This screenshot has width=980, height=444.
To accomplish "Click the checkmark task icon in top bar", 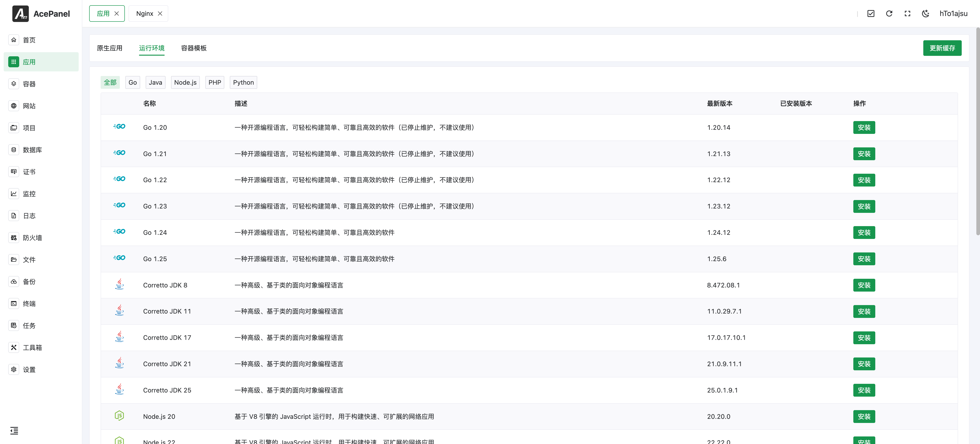I will pyautogui.click(x=871, y=14).
